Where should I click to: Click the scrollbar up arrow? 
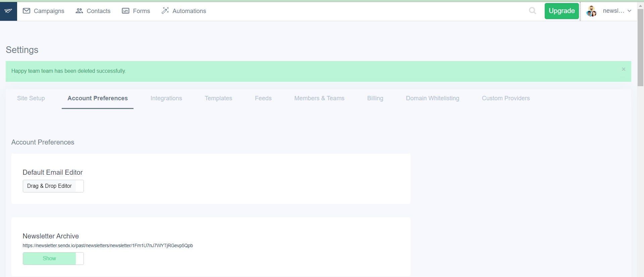point(640,6)
